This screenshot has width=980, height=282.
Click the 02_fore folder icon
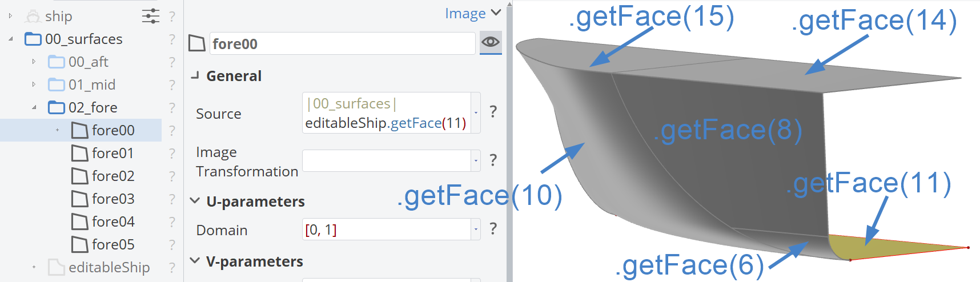pos(57,107)
